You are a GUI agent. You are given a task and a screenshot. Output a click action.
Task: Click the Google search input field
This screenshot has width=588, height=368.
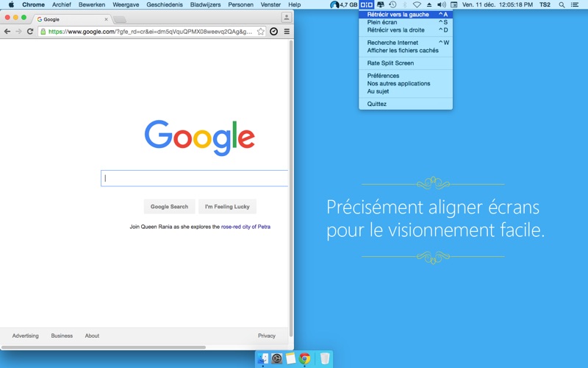[194, 178]
